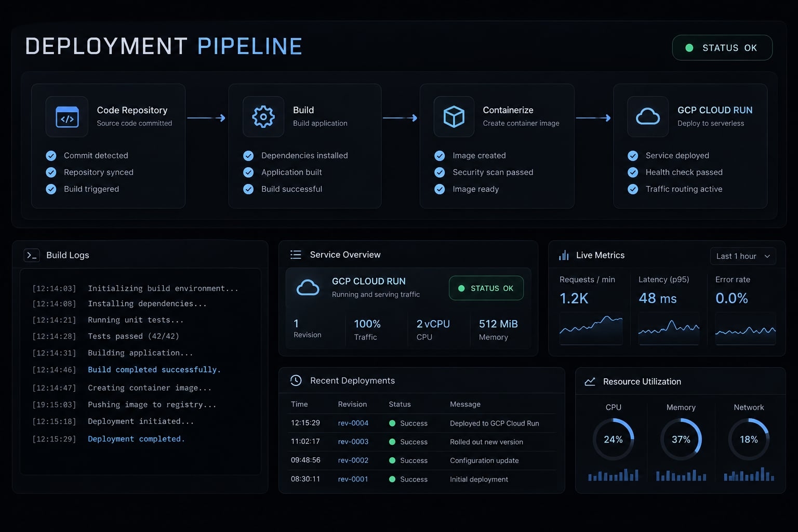Click the '512 MiB' Memory value
Screen dimensions: 798x532
[x=498, y=324]
